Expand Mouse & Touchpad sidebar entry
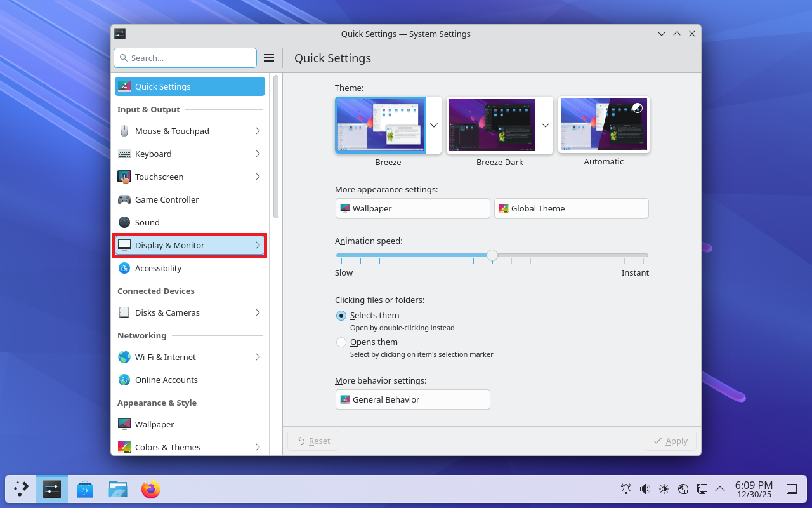The width and height of the screenshot is (812, 508). pos(258,131)
